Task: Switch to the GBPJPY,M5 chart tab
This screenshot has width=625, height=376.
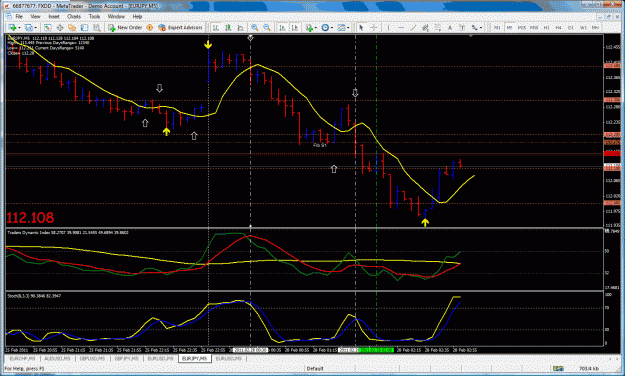Action: click(127, 359)
